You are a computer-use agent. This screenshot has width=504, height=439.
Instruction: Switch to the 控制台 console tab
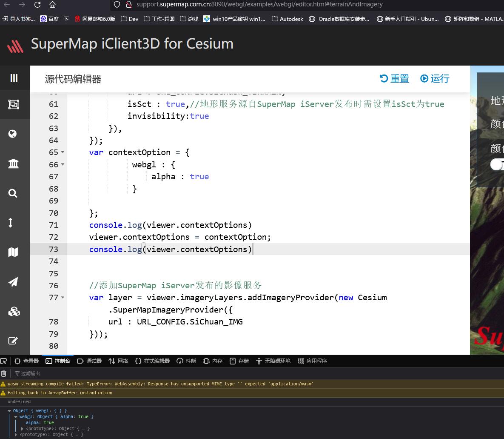pyautogui.click(x=58, y=361)
